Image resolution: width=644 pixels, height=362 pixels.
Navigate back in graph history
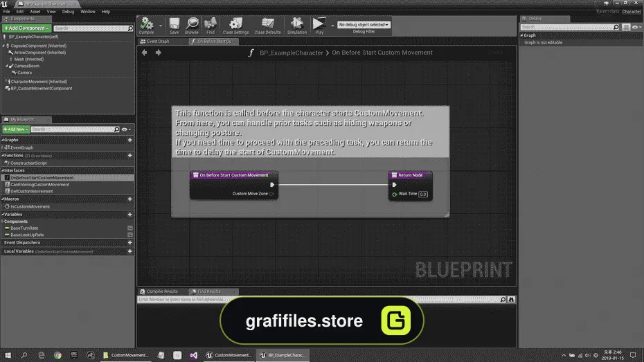click(144, 53)
